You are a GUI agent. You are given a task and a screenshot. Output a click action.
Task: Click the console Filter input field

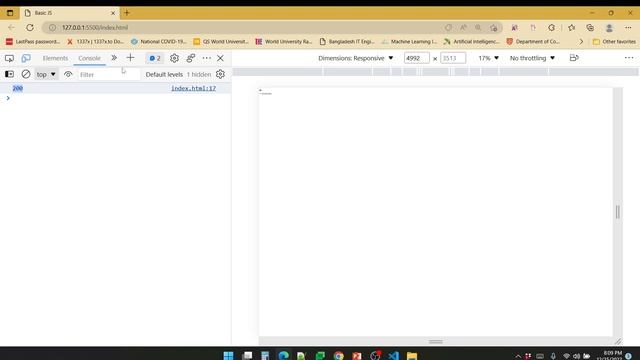[108, 75]
